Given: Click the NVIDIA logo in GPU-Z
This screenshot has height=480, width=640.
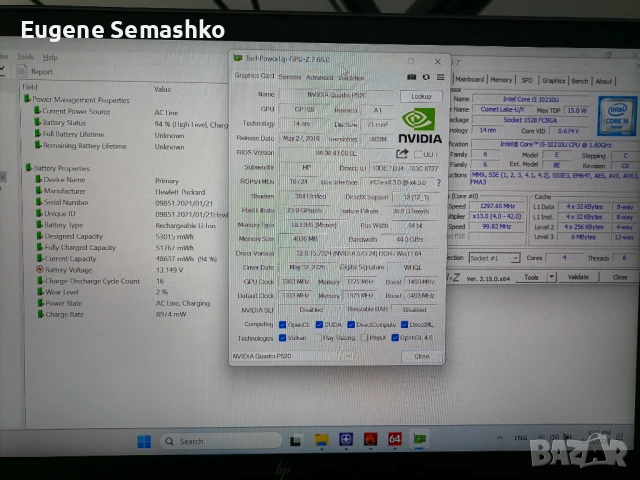Looking at the screenshot, I should (x=421, y=124).
